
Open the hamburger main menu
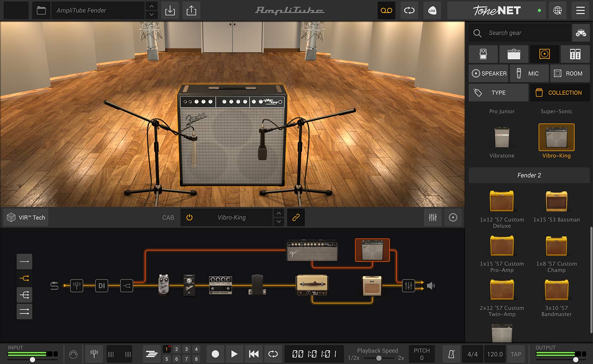tap(580, 11)
